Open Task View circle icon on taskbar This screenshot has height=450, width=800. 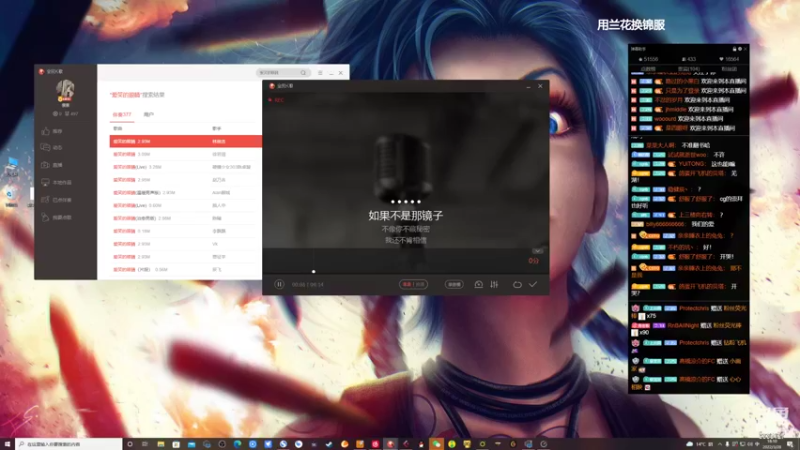pos(130,444)
